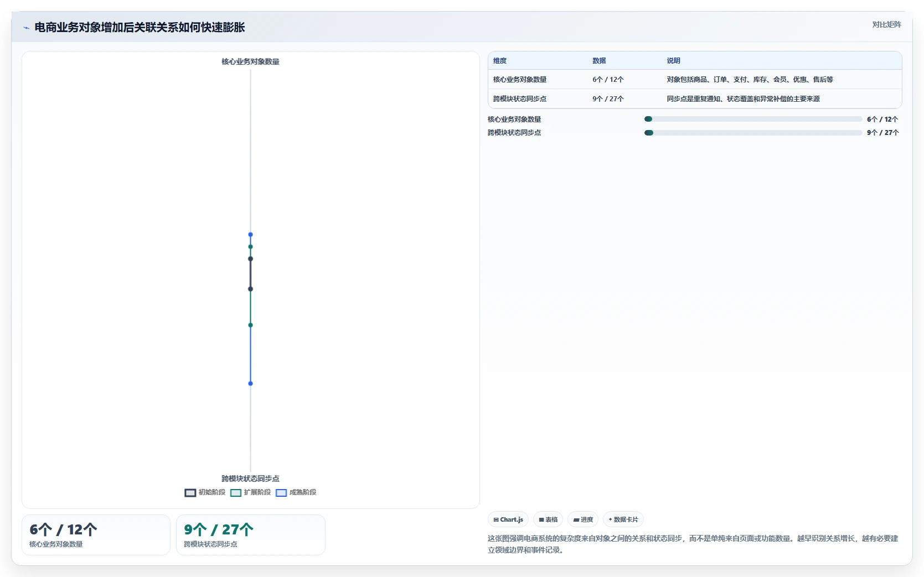
Task: Click the 对比矩阵 label in the header
Action: tap(886, 24)
